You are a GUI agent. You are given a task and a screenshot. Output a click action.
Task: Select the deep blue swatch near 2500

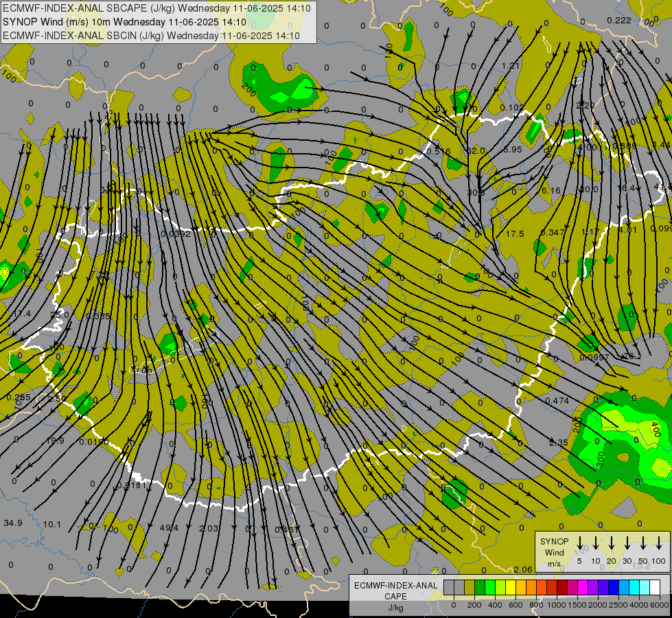[613, 588]
